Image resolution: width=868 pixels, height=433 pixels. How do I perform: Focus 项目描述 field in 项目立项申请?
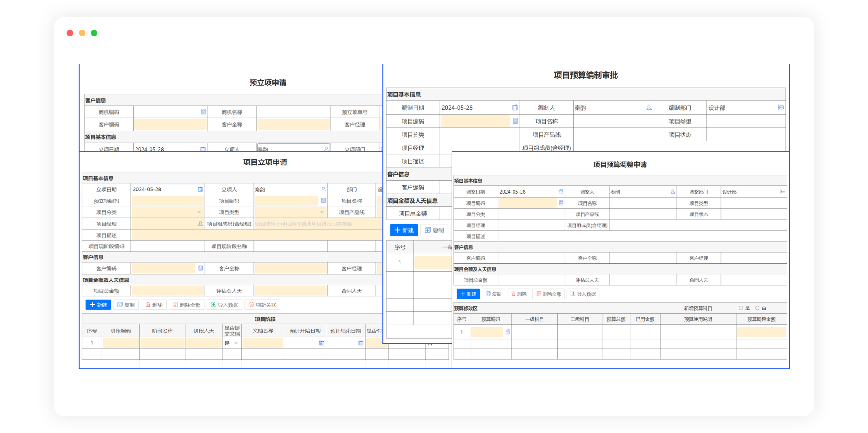[x=256, y=235]
